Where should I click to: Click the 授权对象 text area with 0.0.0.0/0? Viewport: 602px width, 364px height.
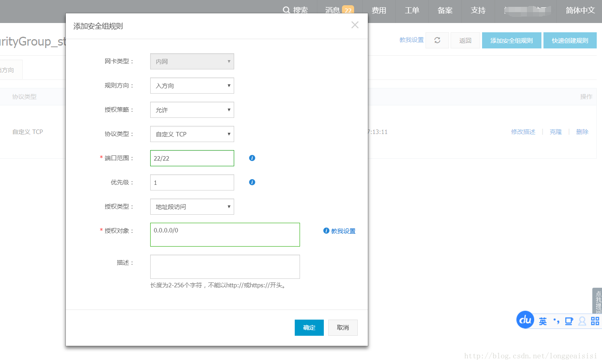tap(225, 234)
